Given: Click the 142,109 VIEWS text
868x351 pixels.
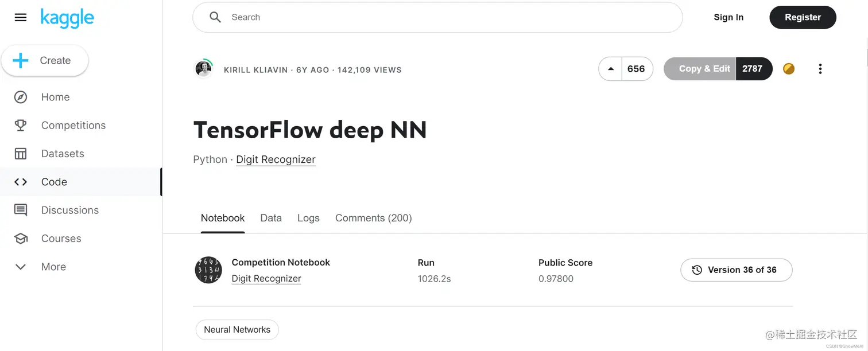Looking at the screenshot, I should pyautogui.click(x=370, y=70).
